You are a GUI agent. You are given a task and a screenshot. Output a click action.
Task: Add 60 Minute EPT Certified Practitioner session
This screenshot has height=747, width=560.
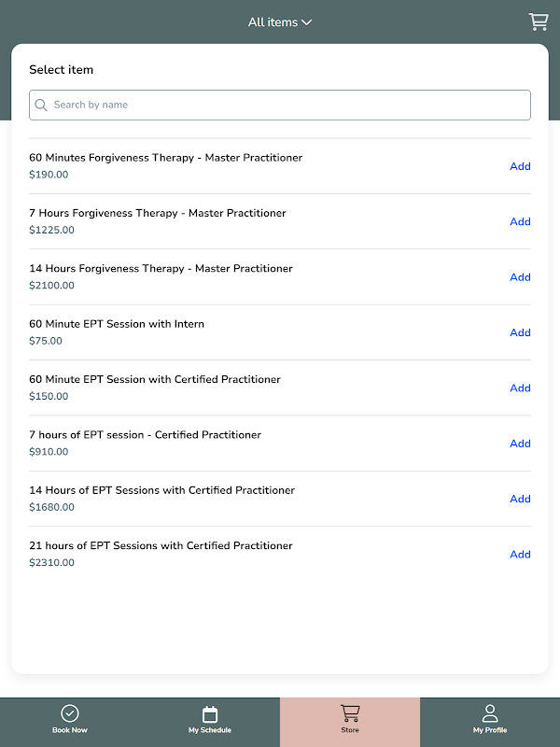tap(520, 388)
